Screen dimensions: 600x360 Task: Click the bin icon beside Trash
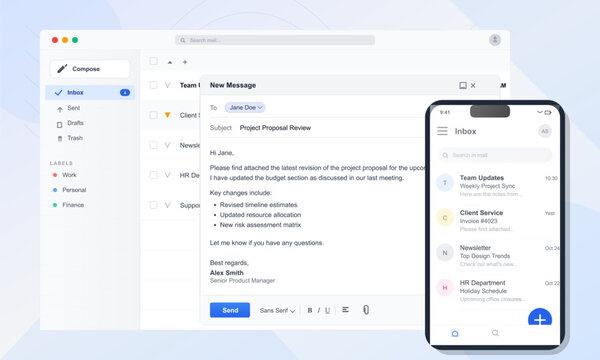(60, 138)
